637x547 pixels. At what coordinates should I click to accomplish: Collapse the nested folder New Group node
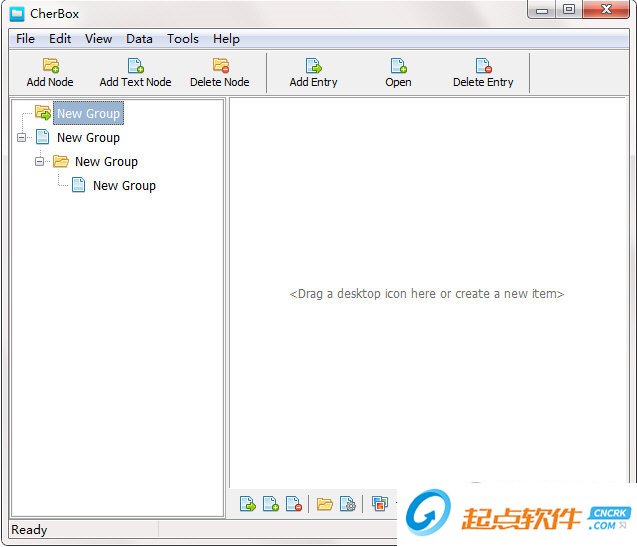[39, 161]
